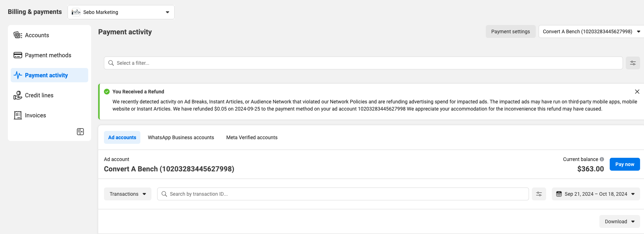This screenshot has width=644, height=234.
Task: Click the $363.00 balance amount
Action: pyautogui.click(x=590, y=169)
